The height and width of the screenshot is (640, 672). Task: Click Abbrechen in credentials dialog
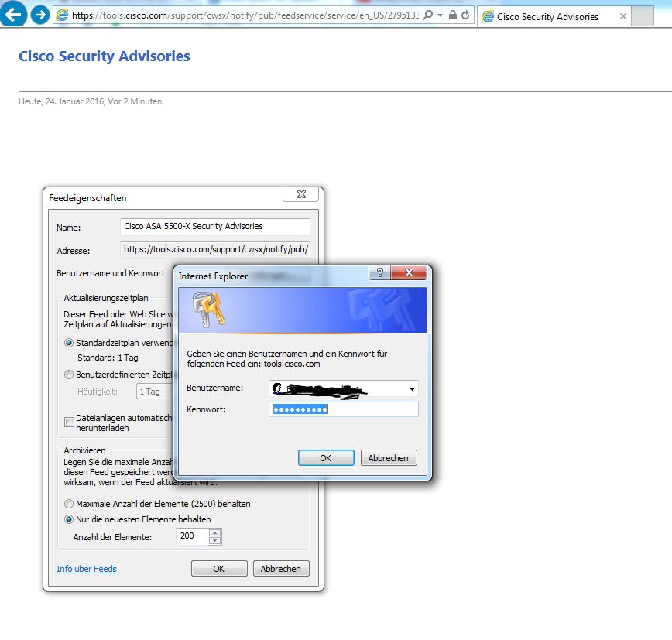(x=389, y=458)
